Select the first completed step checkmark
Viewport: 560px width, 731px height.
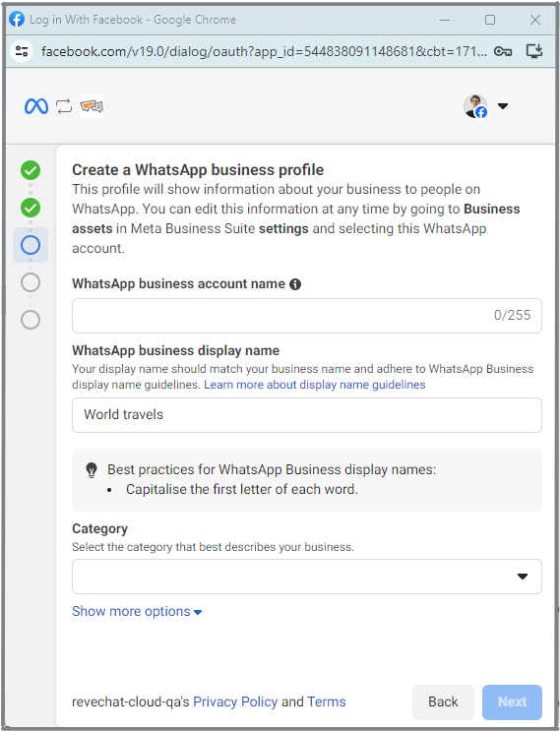(31, 170)
